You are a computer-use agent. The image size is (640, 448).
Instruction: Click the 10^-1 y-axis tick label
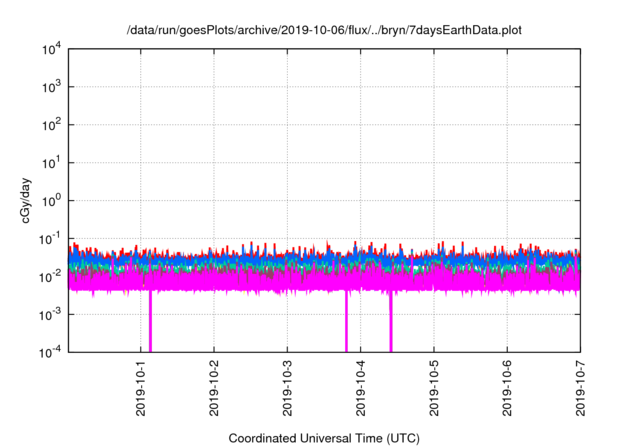coord(51,239)
